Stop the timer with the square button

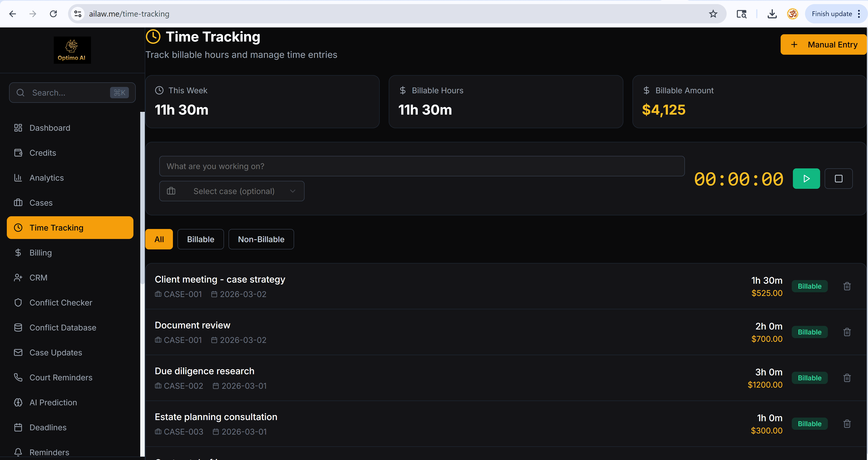tap(838, 179)
